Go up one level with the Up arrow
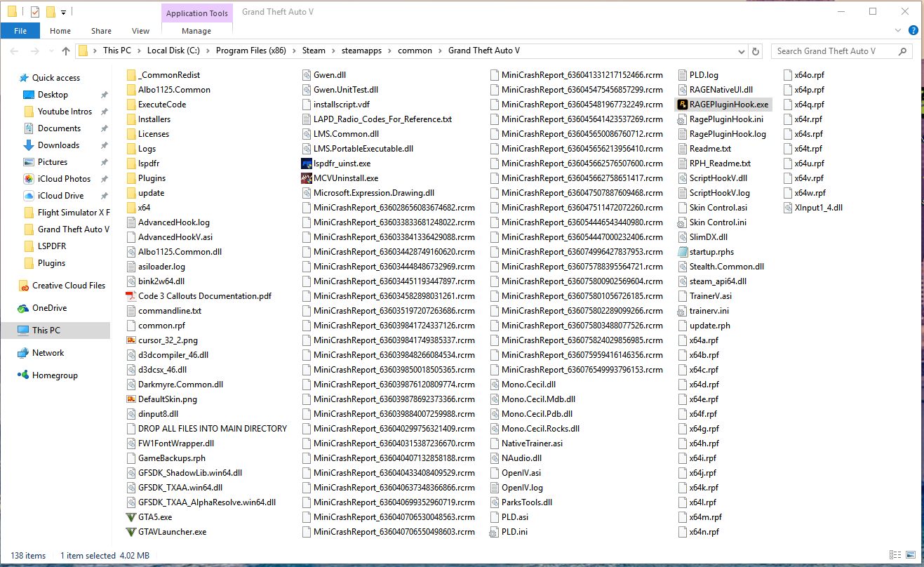924x567 pixels. click(66, 51)
